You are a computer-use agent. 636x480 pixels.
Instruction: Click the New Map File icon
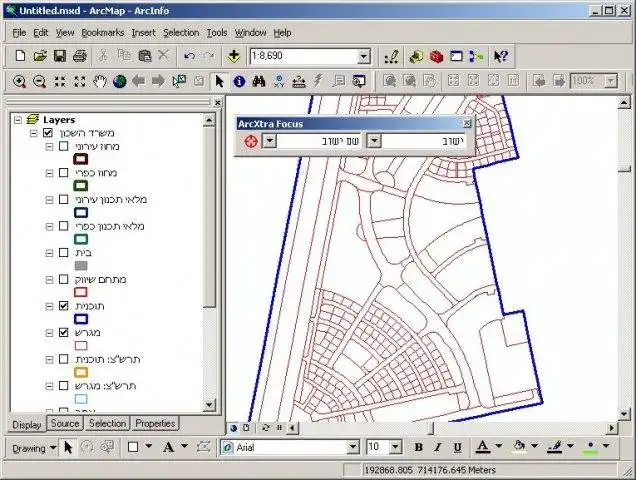click(20, 56)
